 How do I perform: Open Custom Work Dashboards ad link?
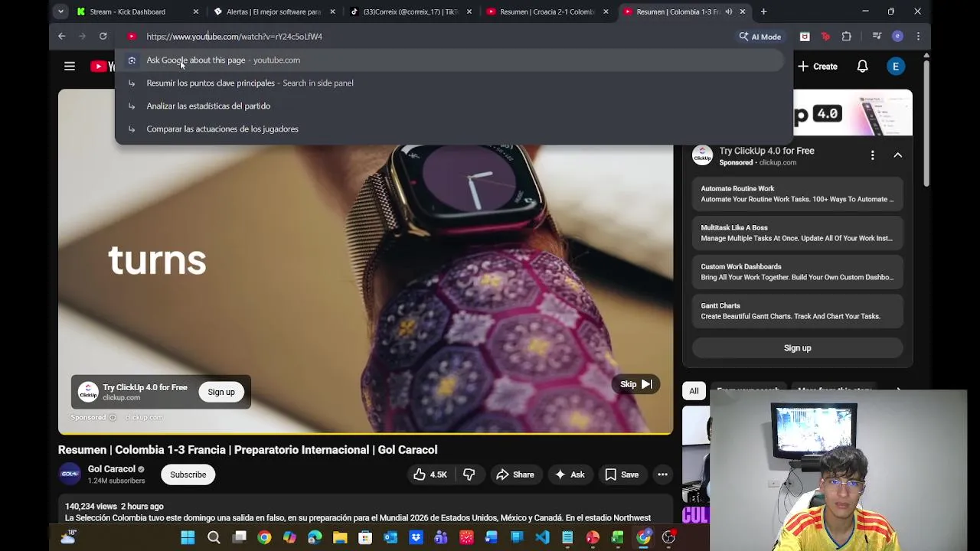797,272
